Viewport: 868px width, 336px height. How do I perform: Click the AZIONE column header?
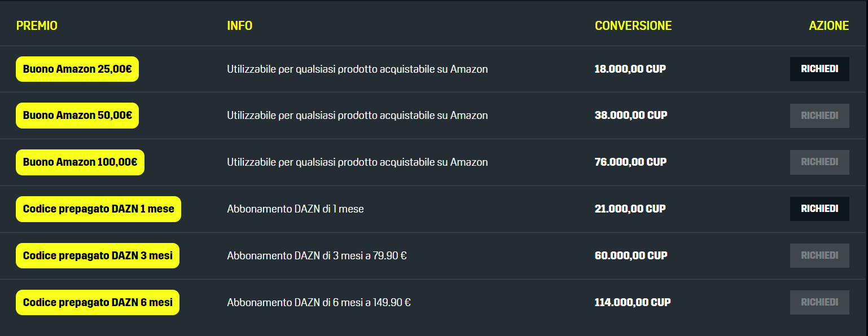coord(828,25)
